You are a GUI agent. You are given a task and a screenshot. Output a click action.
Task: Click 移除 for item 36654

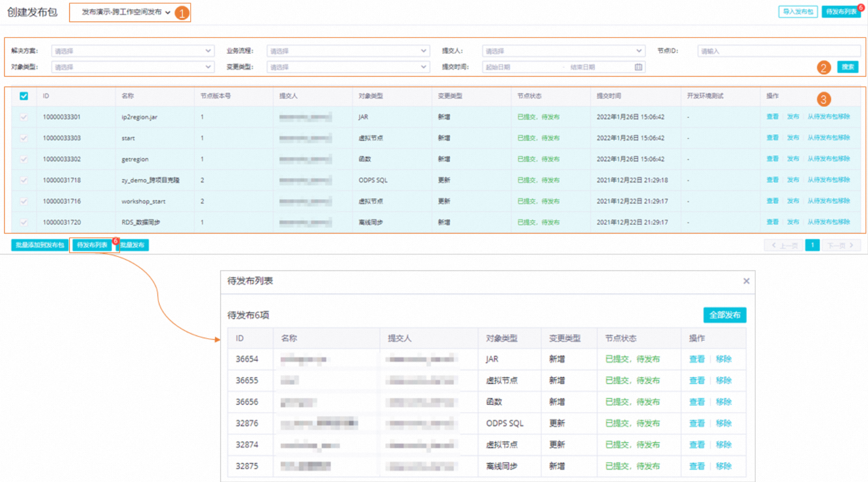[x=724, y=359]
